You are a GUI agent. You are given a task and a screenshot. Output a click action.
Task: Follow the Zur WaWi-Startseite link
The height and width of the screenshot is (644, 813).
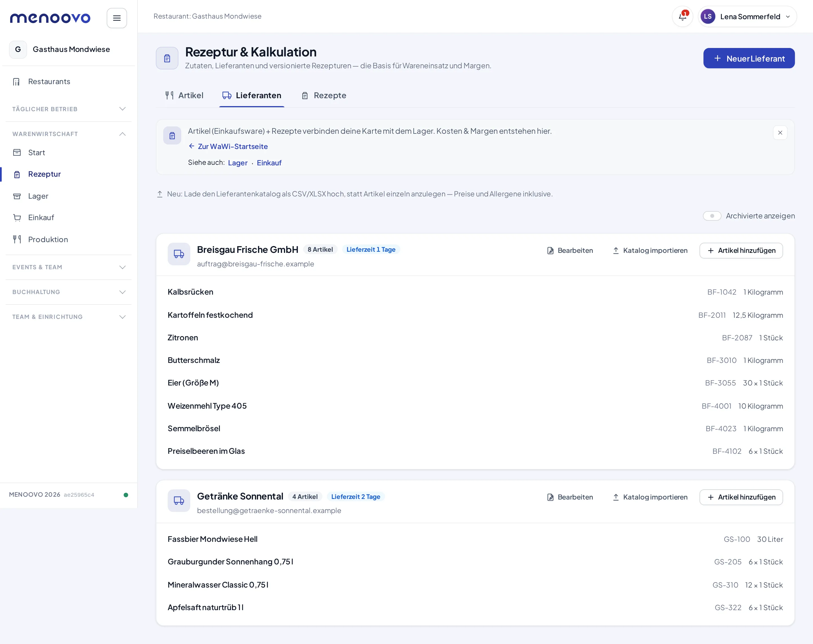click(228, 146)
